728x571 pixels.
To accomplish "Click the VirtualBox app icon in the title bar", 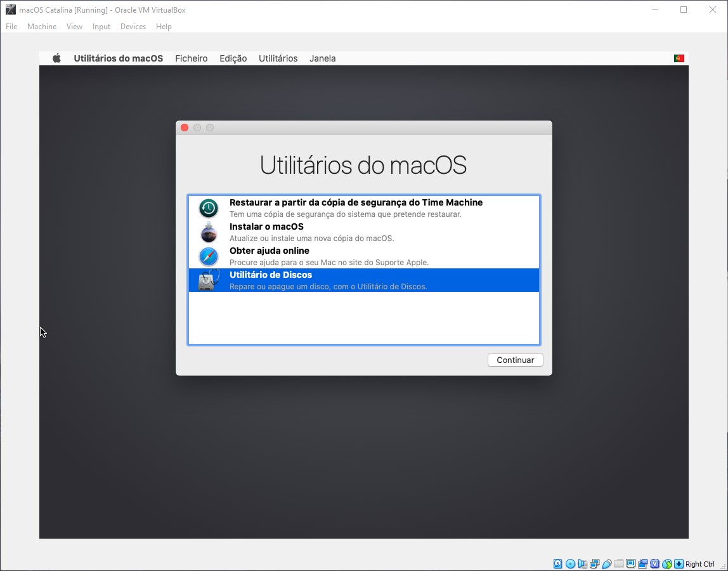I will (11, 10).
